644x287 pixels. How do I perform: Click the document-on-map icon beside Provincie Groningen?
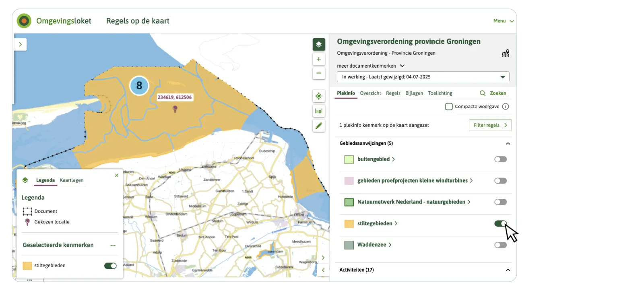[x=506, y=53]
